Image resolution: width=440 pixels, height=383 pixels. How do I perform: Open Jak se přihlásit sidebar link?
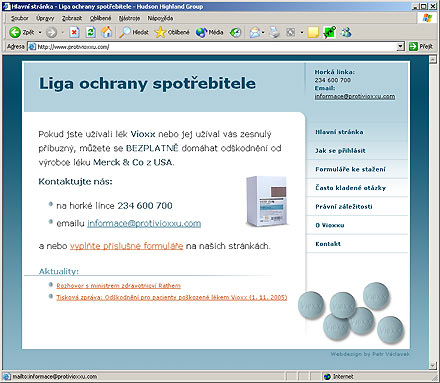tap(340, 151)
